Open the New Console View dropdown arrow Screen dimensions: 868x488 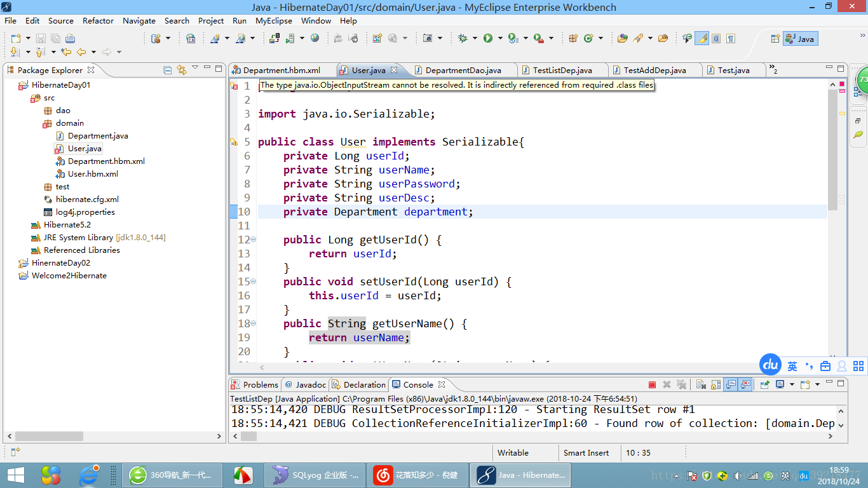pyautogui.click(x=817, y=384)
